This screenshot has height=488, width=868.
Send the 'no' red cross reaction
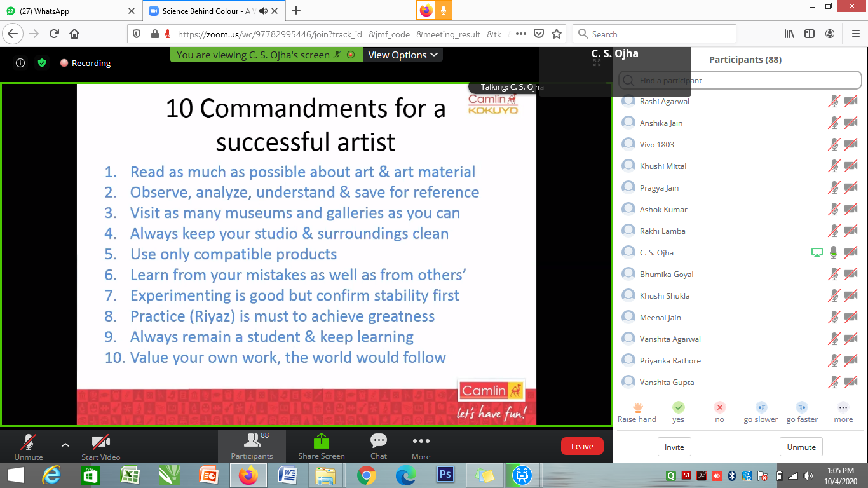coord(719,408)
